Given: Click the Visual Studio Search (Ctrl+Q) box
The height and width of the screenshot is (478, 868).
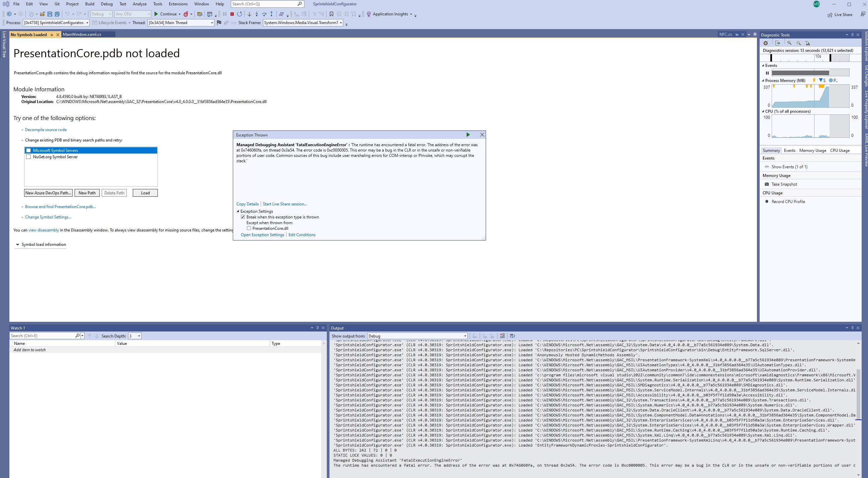Looking at the screenshot, I should 267,4.
